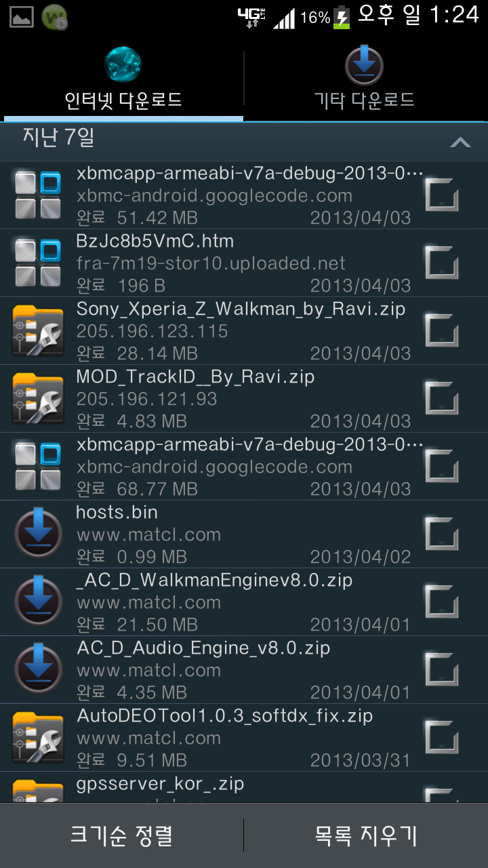Open the Sony_Xperia_Z_Walkman_by_Ravi.zip download entry

[241, 331]
